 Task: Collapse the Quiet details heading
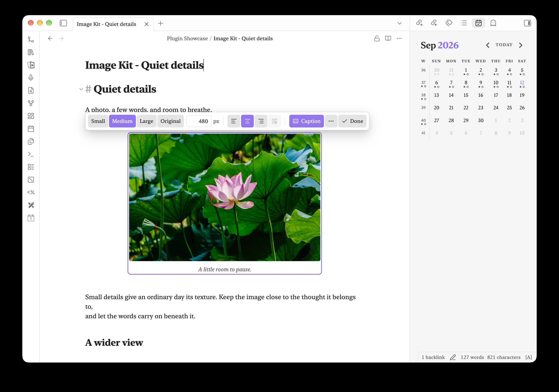point(81,89)
